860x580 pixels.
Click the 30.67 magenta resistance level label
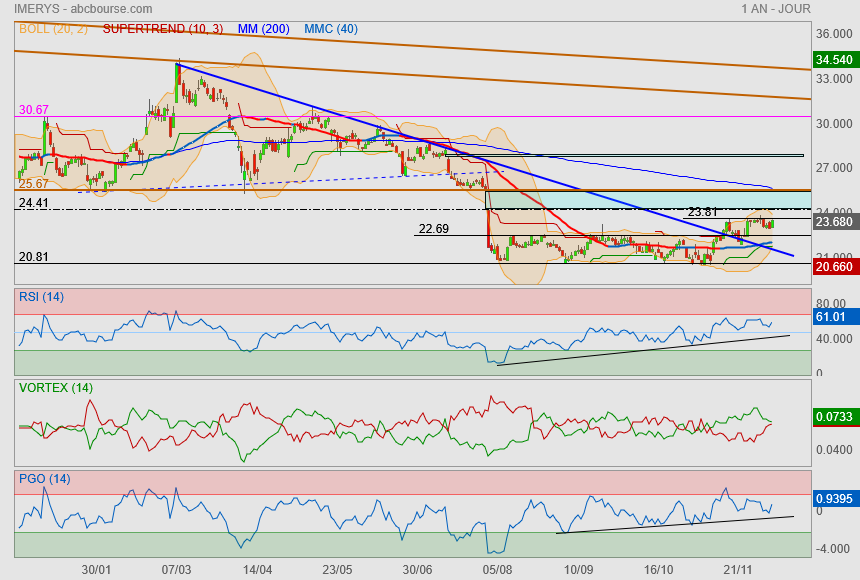coord(33,110)
